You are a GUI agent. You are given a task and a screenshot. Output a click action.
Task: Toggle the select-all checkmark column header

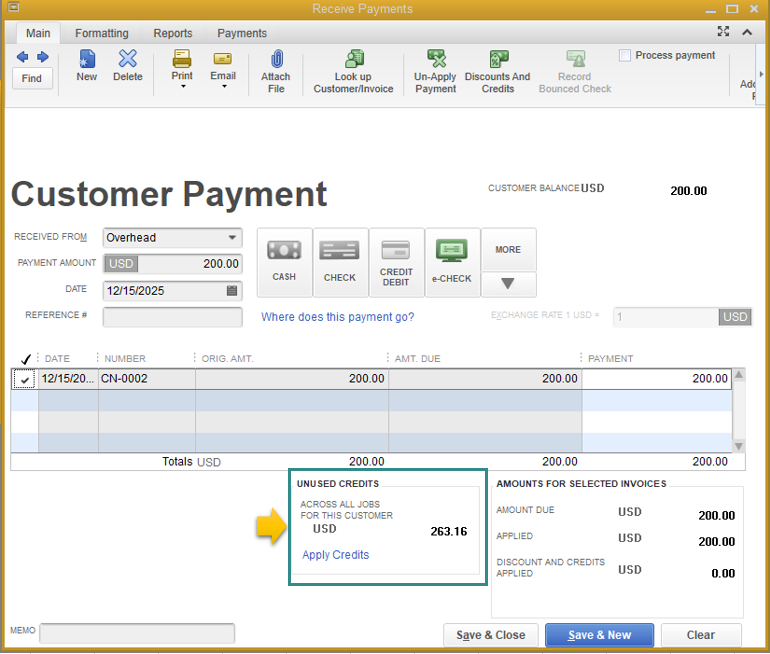click(25, 358)
